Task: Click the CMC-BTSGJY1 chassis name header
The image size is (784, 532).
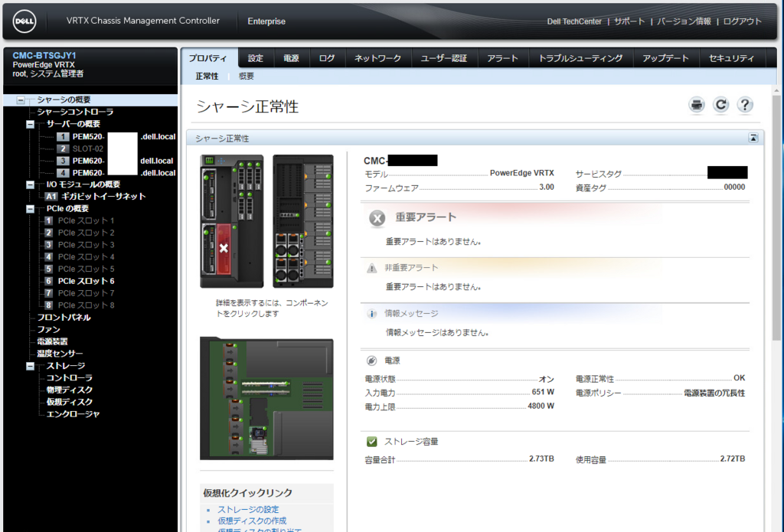Action: click(x=44, y=56)
